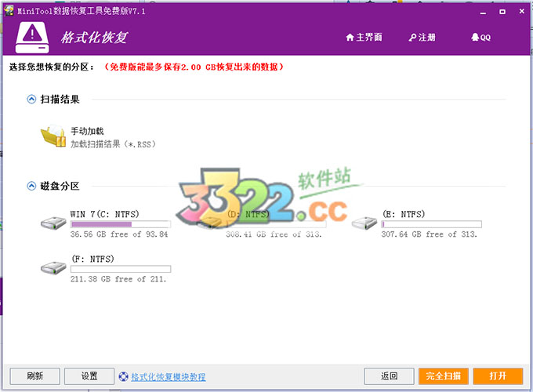Click the 手动加载 folder icon
This screenshot has width=533, height=392.
point(53,136)
